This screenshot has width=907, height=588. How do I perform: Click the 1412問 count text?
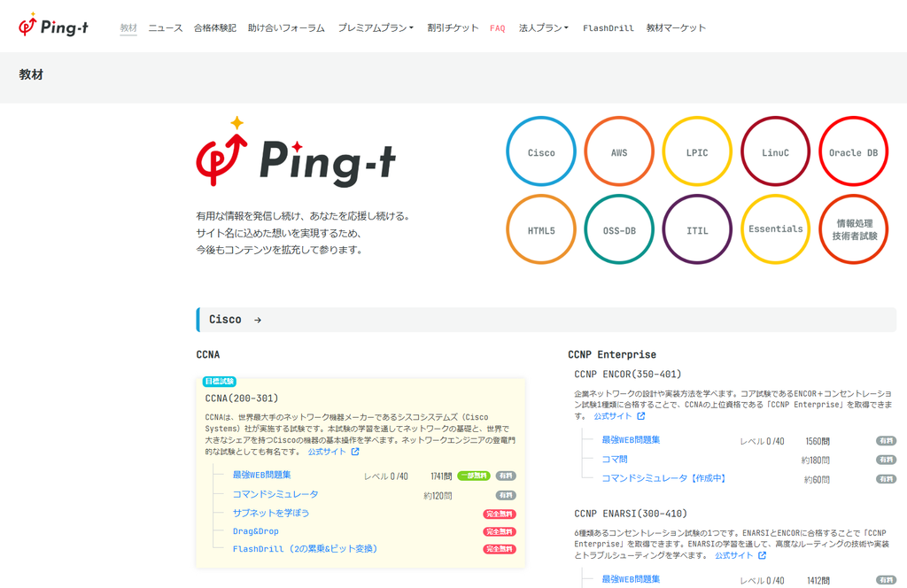click(x=818, y=581)
